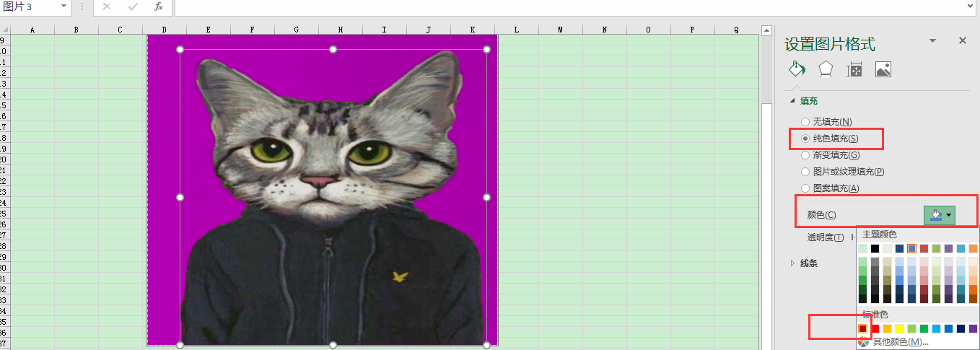Pick the orange standard color swatch
Screen dimensions: 980x350
click(888, 328)
